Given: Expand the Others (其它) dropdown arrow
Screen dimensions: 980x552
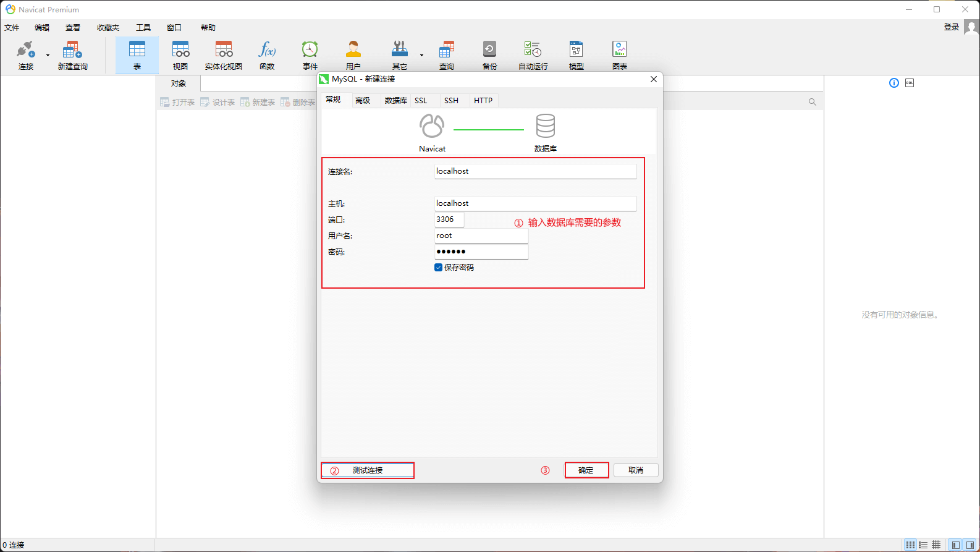Looking at the screenshot, I should (x=422, y=56).
